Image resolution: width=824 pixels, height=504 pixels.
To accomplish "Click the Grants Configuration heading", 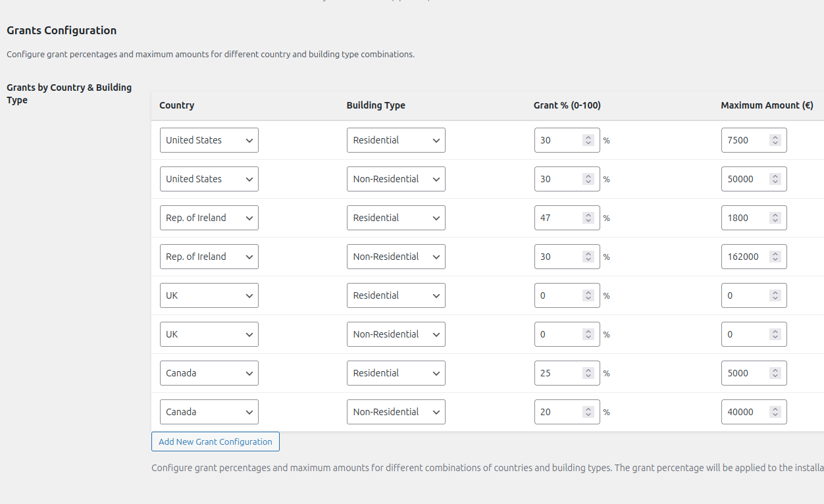I will [x=61, y=30].
